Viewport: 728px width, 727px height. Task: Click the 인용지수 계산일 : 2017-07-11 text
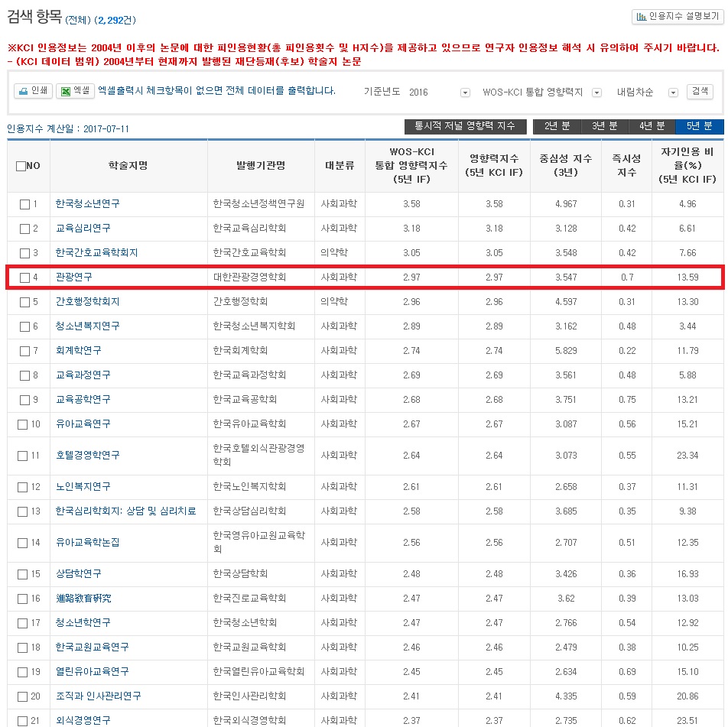(68, 128)
